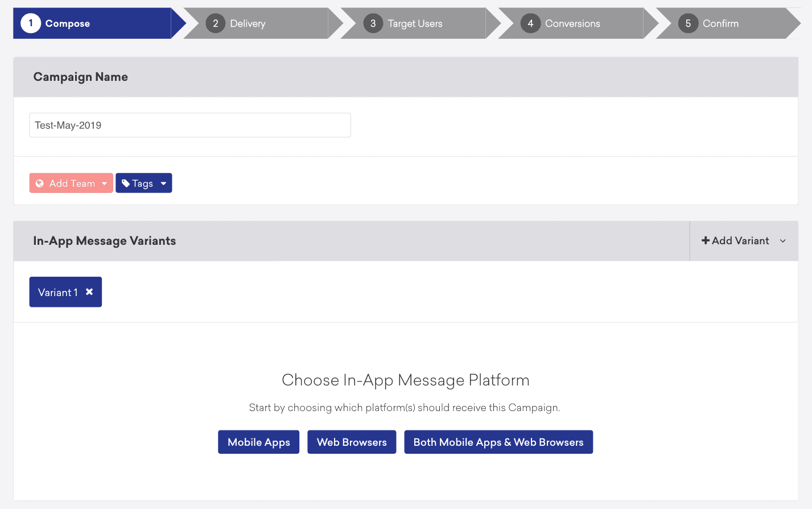Image resolution: width=812 pixels, height=509 pixels.
Task: Click the step 5 number circle
Action: [688, 23]
